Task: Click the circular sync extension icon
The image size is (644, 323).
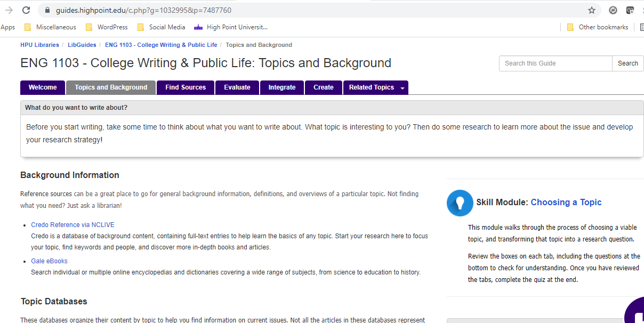Action: pyautogui.click(x=613, y=10)
